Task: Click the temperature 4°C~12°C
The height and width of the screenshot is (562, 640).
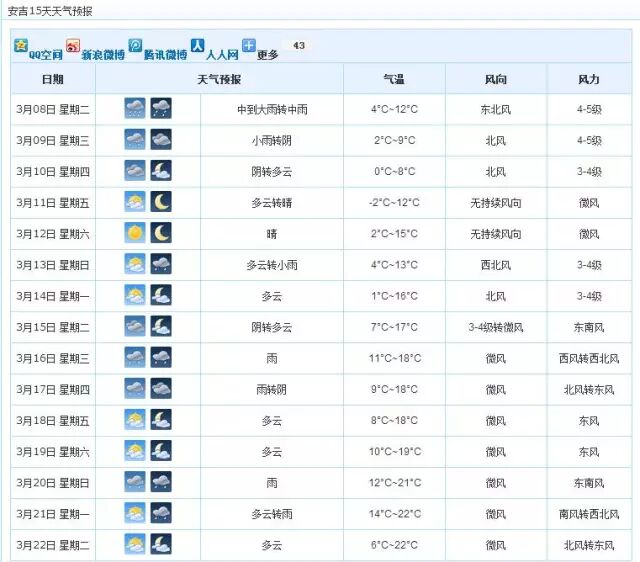Action: (394, 109)
